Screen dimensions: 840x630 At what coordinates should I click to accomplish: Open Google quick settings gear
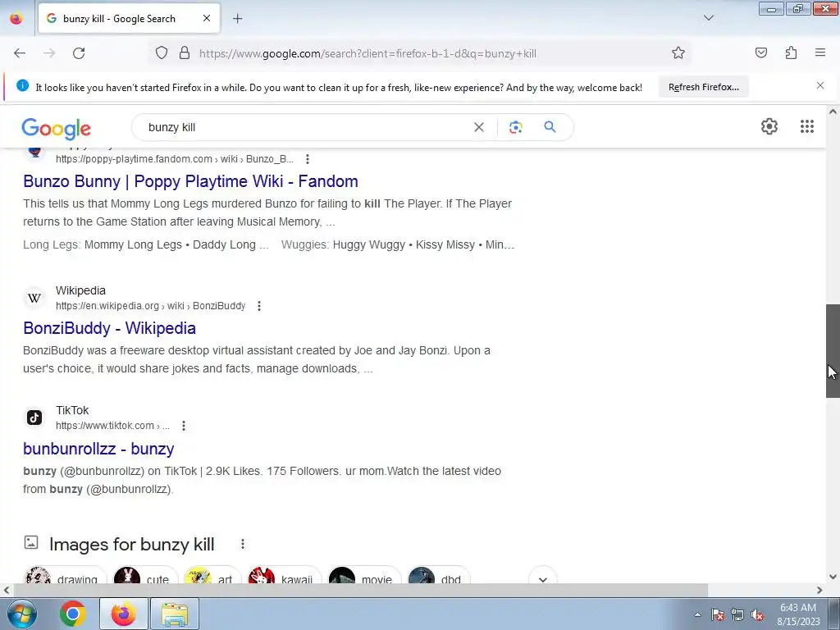(769, 126)
